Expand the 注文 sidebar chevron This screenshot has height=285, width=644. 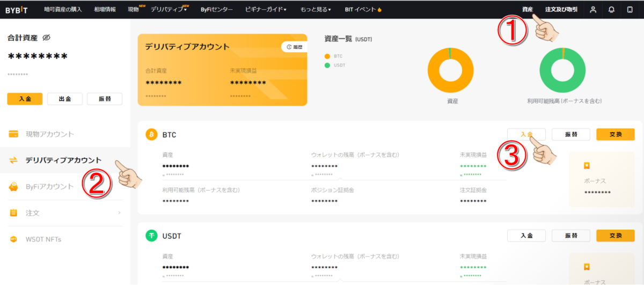[119, 213]
